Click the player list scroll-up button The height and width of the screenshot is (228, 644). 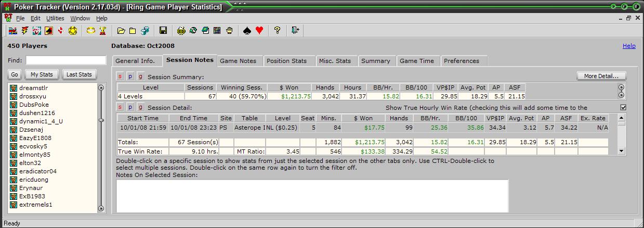pyautogui.click(x=101, y=88)
